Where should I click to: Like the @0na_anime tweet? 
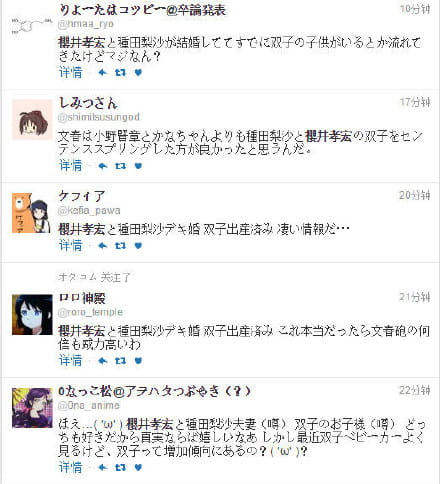[x=138, y=467]
